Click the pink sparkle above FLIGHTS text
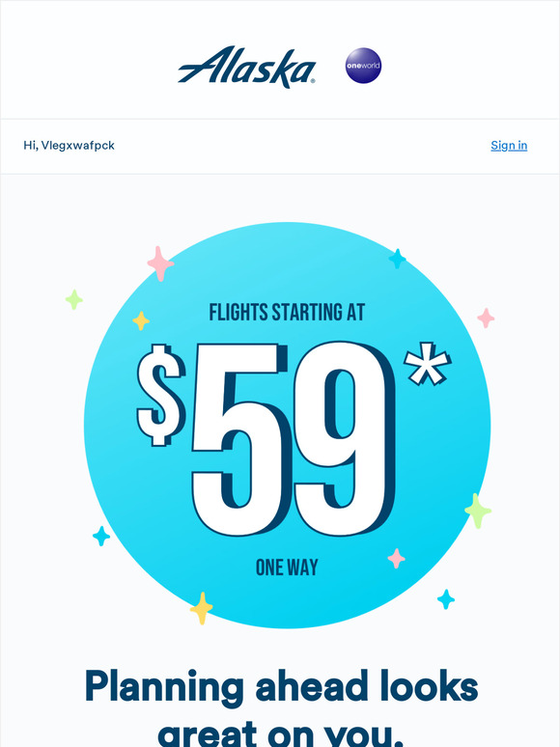The height and width of the screenshot is (747, 560). tap(160, 263)
